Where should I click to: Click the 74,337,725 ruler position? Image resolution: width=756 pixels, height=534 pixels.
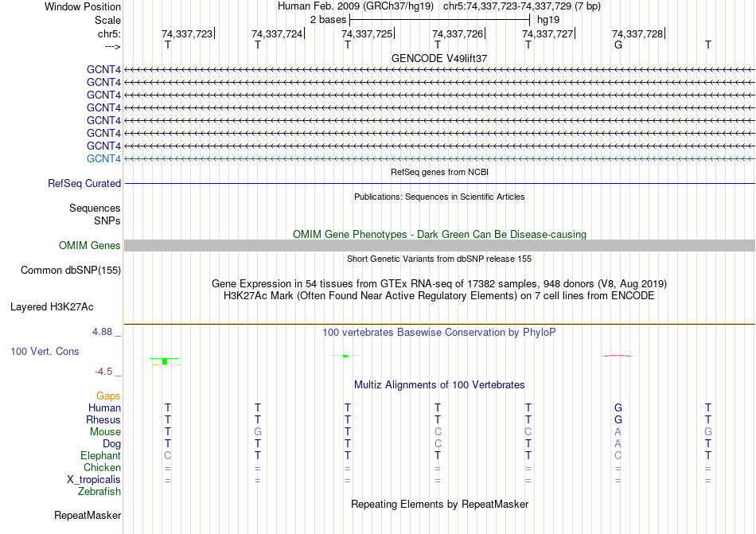tap(367, 33)
